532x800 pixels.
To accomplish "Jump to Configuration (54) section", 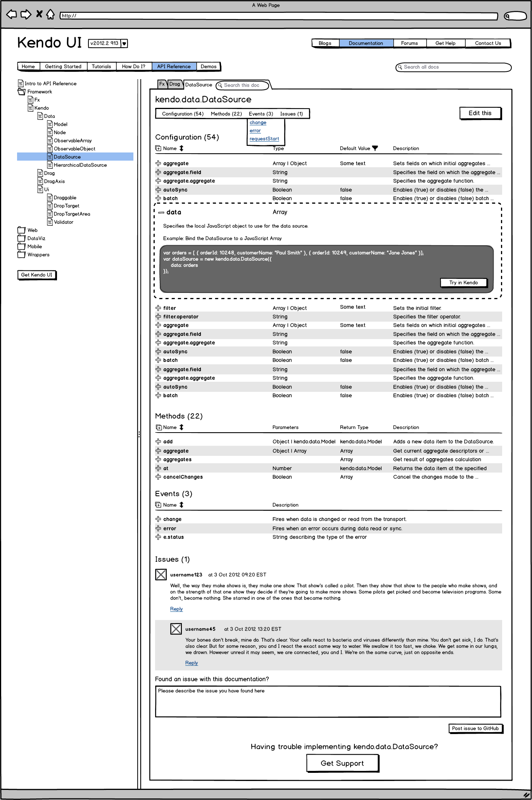I will click(x=183, y=114).
